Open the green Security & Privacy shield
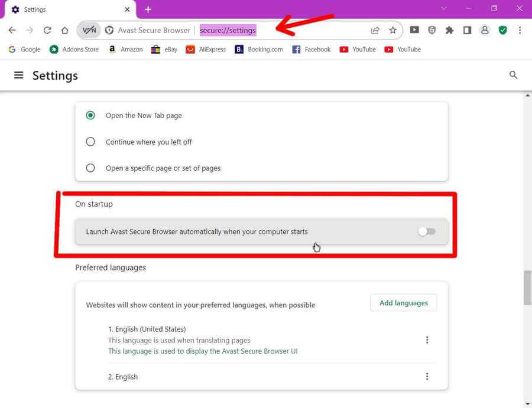 pos(503,30)
